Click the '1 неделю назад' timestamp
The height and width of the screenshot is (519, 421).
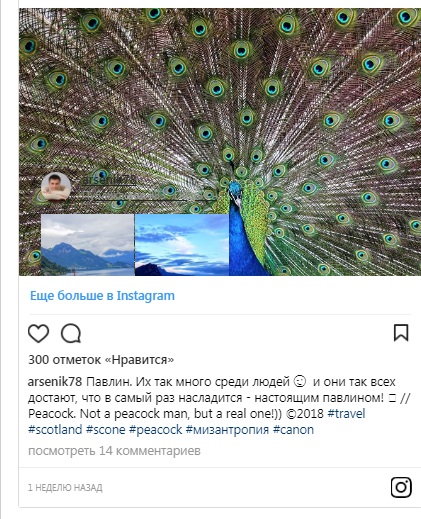(x=65, y=488)
